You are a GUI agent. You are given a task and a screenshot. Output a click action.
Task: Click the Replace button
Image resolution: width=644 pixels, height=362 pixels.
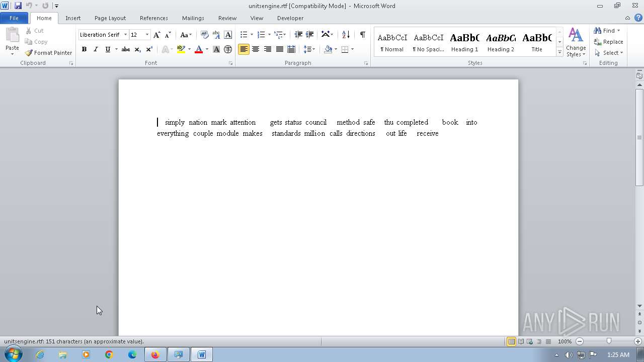tap(609, 42)
